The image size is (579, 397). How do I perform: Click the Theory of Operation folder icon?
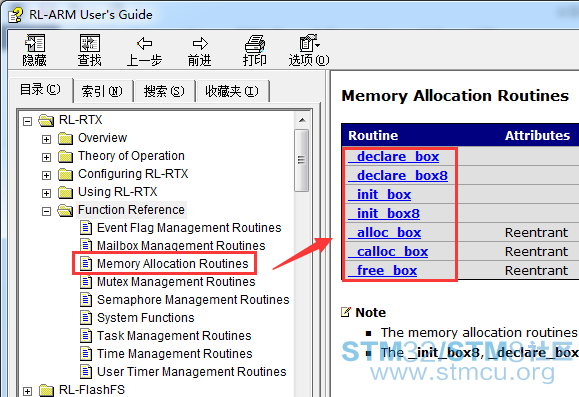66,157
